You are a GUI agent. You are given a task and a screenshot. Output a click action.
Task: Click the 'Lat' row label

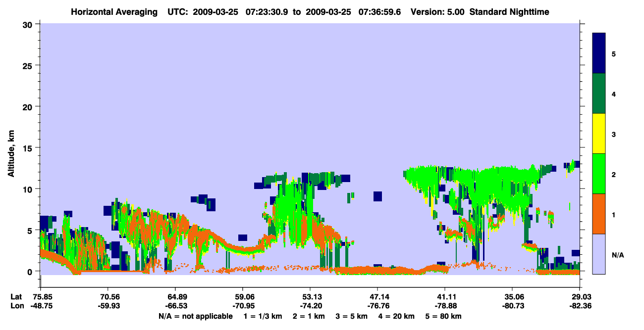15,297
